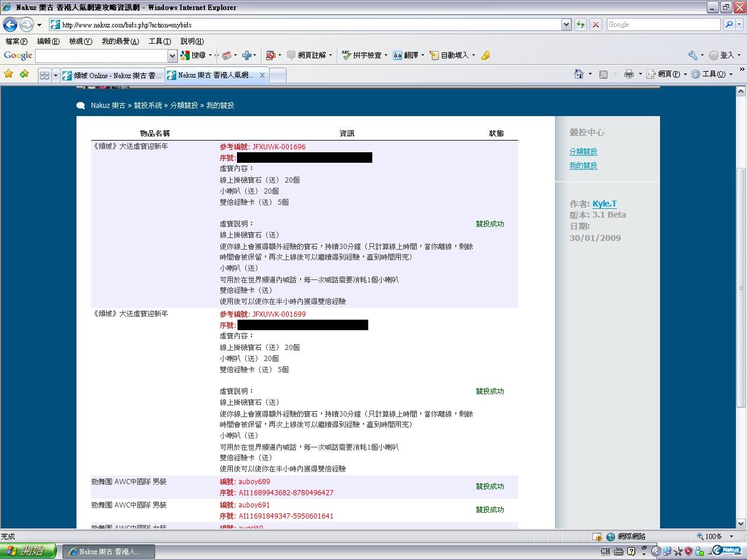Click the Home page icon
Image resolution: width=747 pixels, height=560 pixels.
(x=579, y=74)
